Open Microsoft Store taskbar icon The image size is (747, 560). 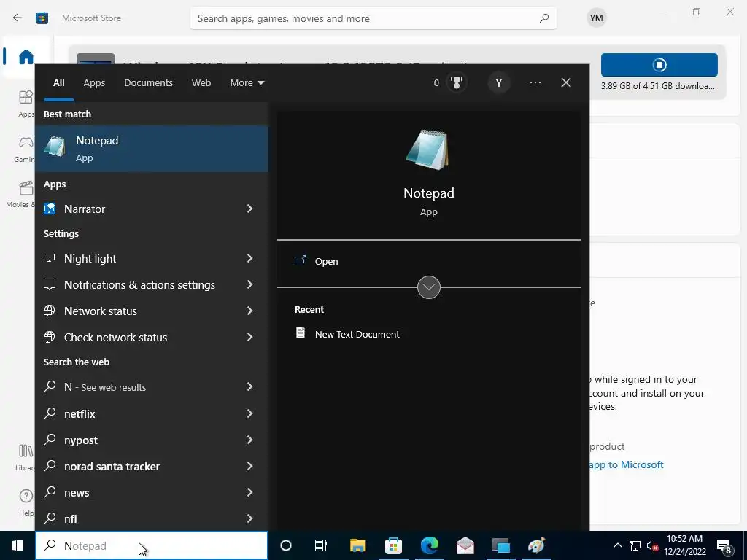pyautogui.click(x=393, y=545)
